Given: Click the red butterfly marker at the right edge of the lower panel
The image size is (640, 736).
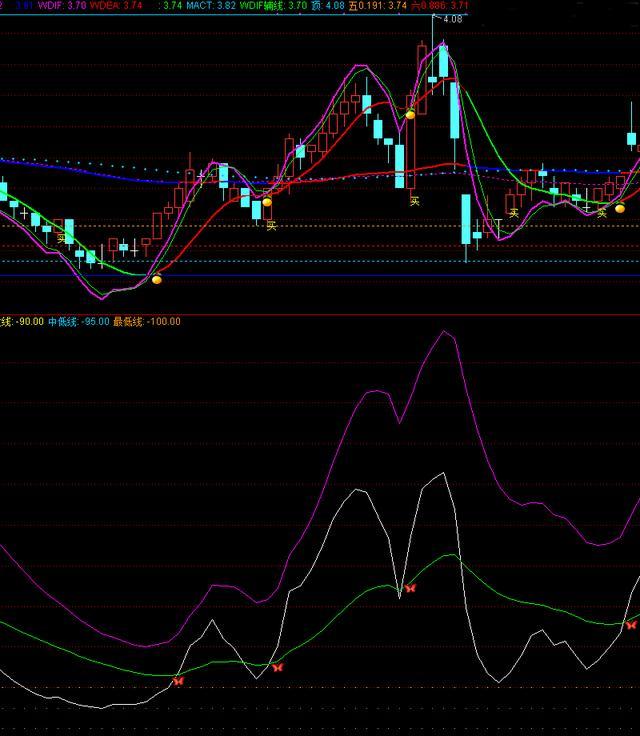Looking at the screenshot, I should tap(631, 625).
